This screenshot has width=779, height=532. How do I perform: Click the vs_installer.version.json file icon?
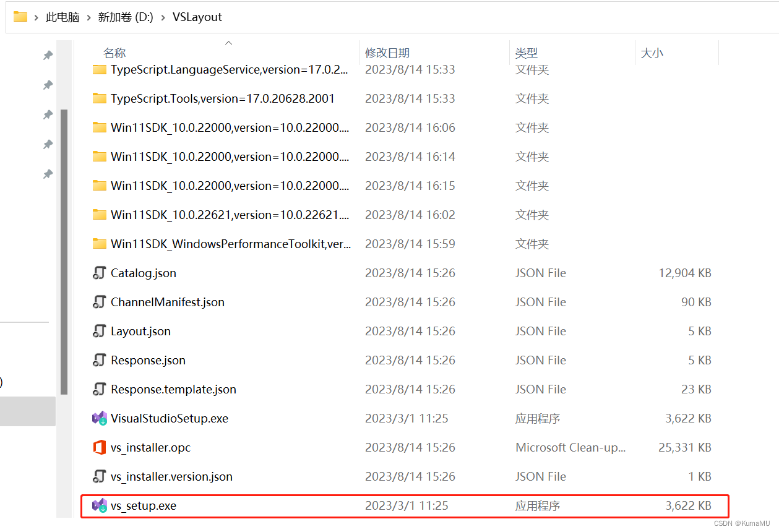[x=99, y=476]
